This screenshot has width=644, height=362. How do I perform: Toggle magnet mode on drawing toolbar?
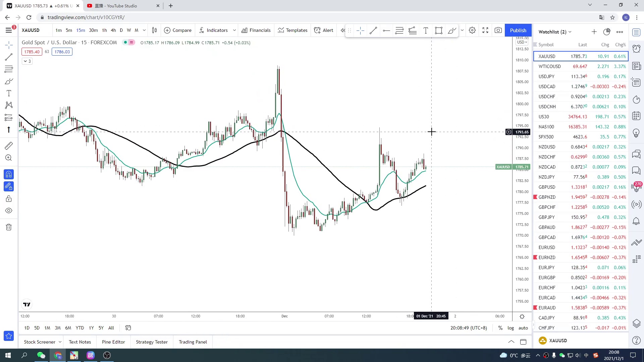9,174
